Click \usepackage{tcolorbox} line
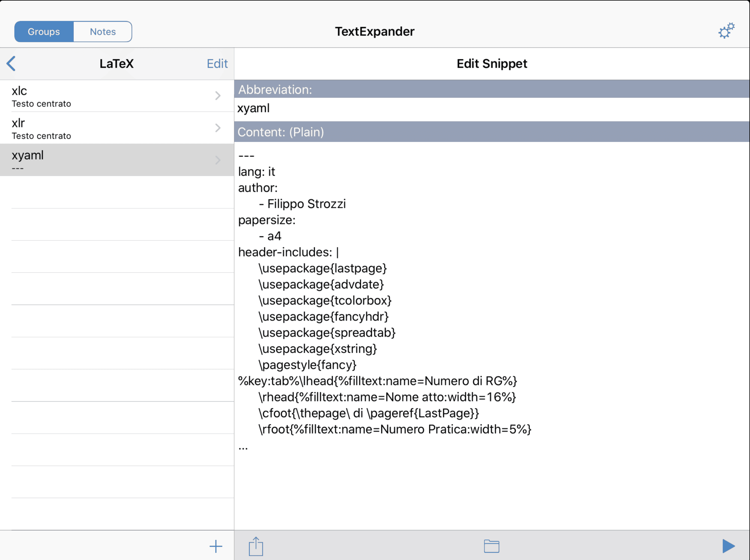The image size is (750, 560). [x=325, y=300]
